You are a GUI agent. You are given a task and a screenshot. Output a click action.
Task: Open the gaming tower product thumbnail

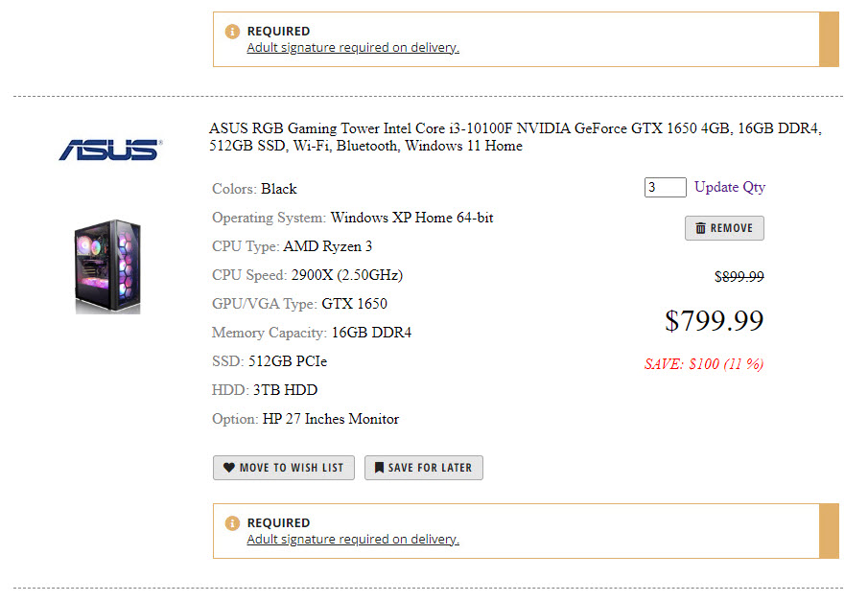108,266
